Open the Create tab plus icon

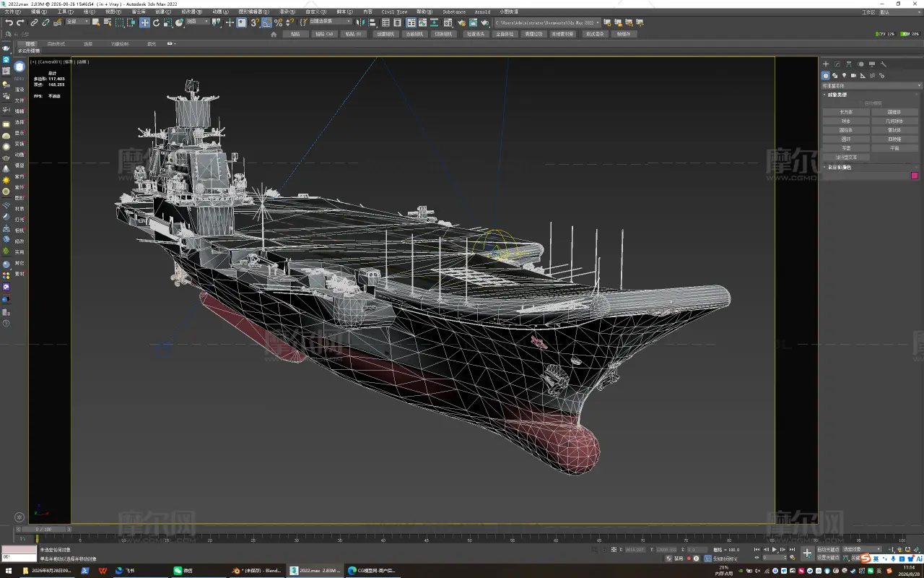[826, 64]
